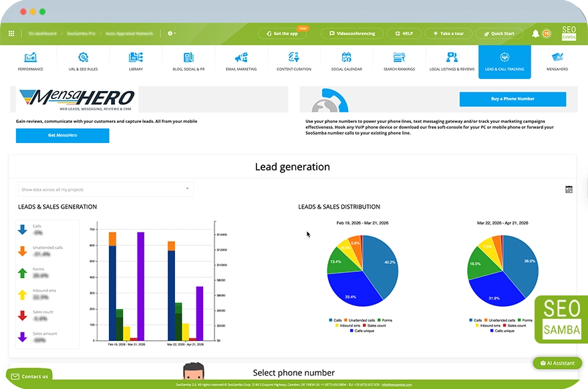Click the info@seosamba.com footer link
Image resolution: width=588 pixels, height=389 pixels.
(397, 384)
